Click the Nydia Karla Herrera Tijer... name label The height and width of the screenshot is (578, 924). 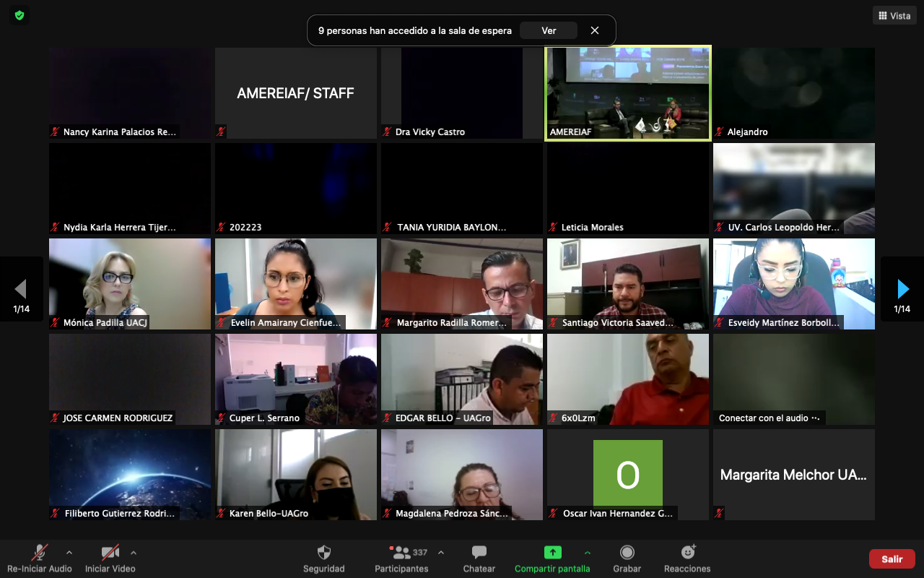pyautogui.click(x=120, y=228)
